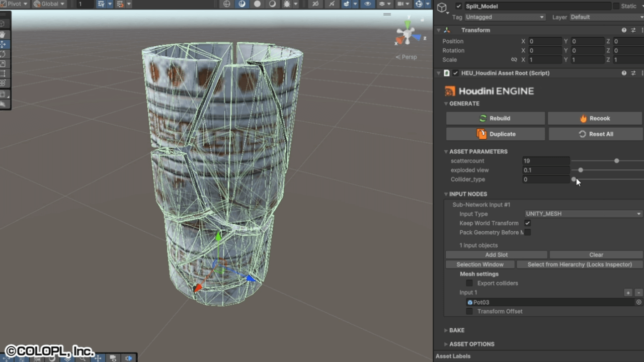The height and width of the screenshot is (362, 644).
Task: Open the Global handle rotation dropdown
Action: 49,4
